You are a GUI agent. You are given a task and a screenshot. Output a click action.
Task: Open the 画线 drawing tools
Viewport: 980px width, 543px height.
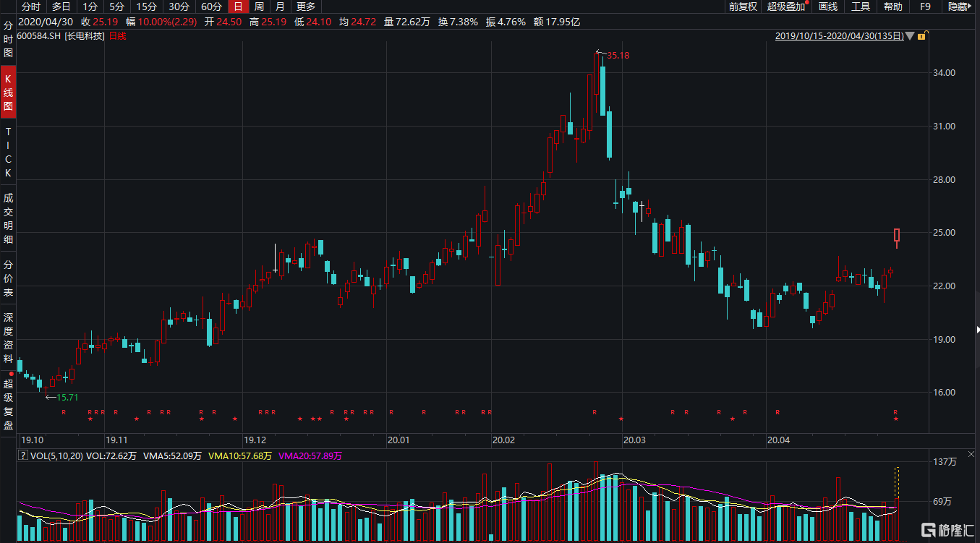click(827, 7)
